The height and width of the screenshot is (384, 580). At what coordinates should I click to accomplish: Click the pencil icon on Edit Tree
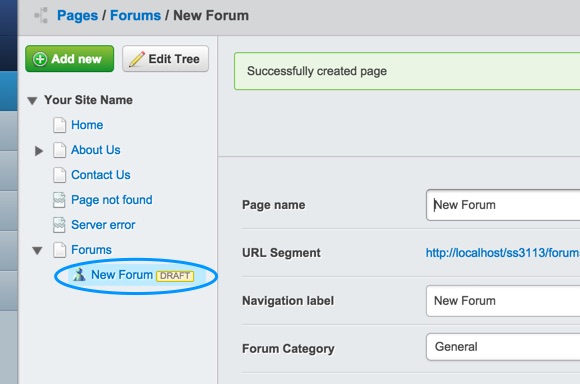click(136, 59)
